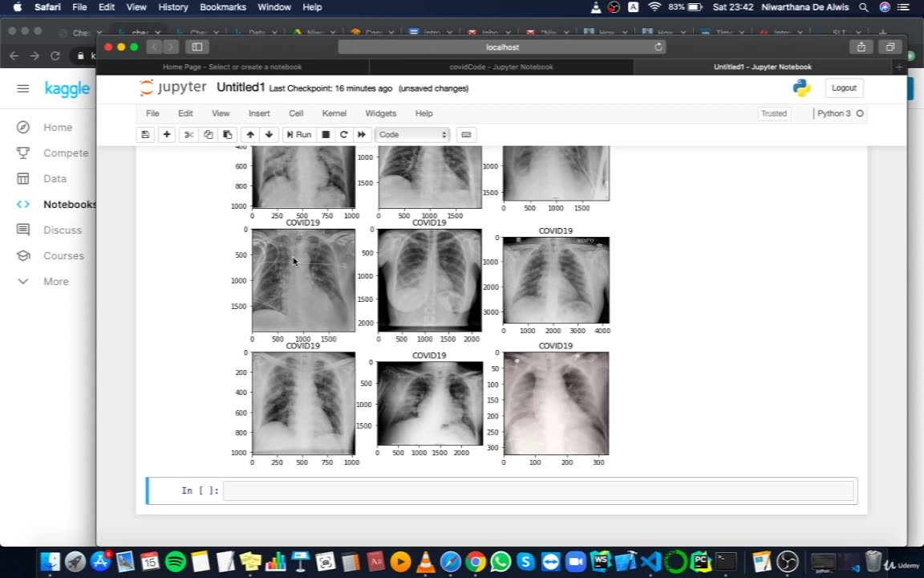The width and height of the screenshot is (924, 578).
Task: Switch to covidCode Jupyter Notebook tab
Action: pos(500,67)
